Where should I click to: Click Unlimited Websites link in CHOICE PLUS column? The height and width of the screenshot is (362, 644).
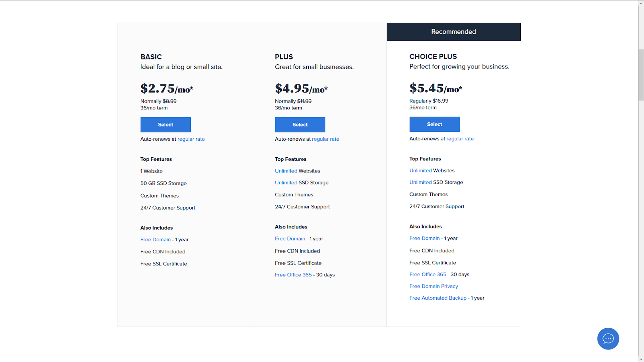420,170
